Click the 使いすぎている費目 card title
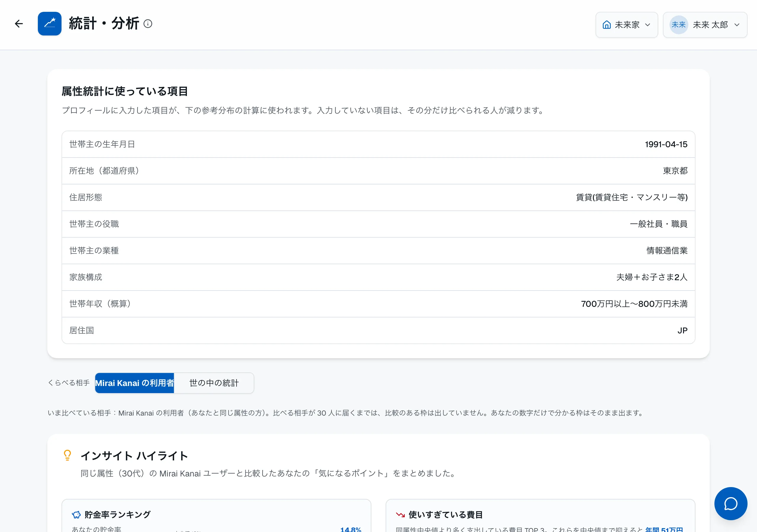757x532 pixels. point(446,515)
